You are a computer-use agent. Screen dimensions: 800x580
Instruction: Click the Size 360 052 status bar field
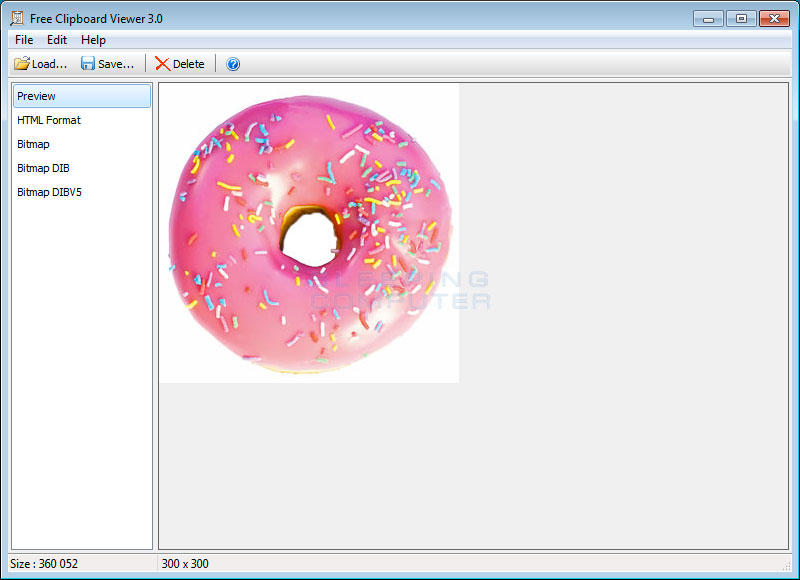pos(44,564)
